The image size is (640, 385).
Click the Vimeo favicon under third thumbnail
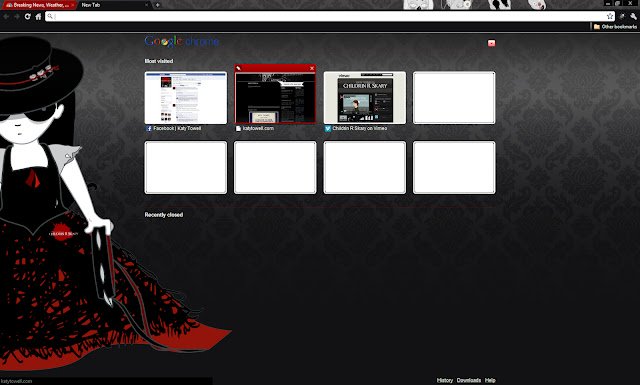point(327,128)
